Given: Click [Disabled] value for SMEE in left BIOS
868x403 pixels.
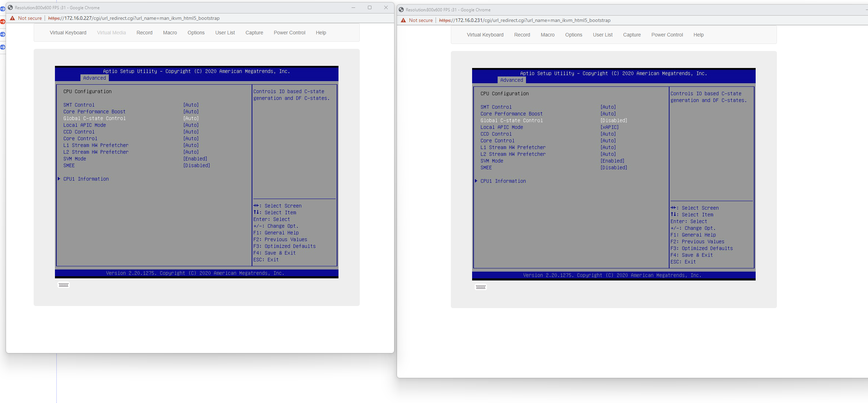Looking at the screenshot, I should tap(197, 165).
